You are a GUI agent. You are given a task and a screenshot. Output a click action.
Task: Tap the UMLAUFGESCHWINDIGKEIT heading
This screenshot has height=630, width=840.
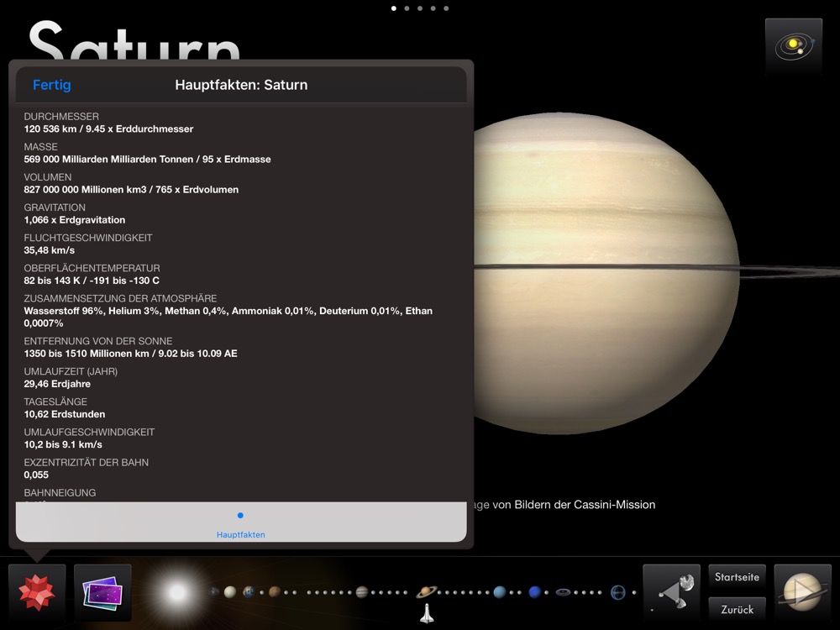click(90, 433)
